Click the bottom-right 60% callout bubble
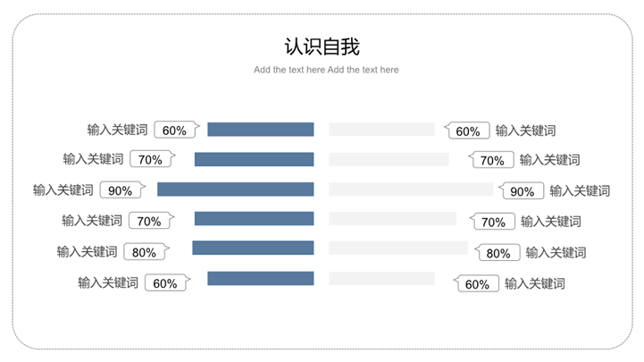 [477, 284]
